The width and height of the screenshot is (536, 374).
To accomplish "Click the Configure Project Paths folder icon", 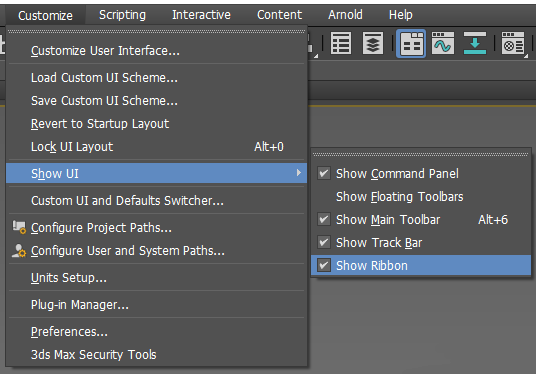I will click(19, 227).
